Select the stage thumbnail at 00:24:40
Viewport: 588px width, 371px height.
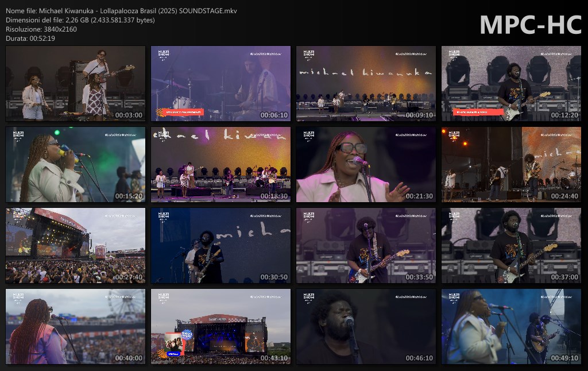tap(511, 164)
